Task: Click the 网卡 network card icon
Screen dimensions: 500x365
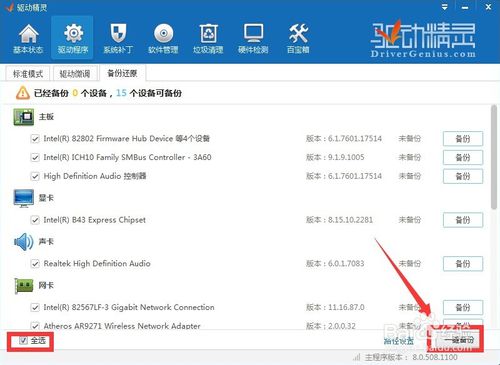Action: pos(24,286)
